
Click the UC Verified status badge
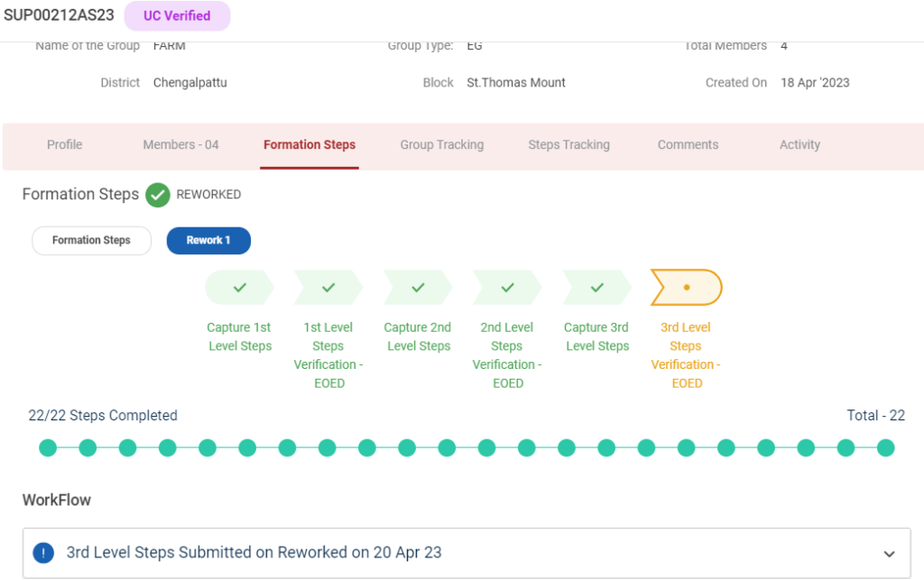click(x=177, y=16)
